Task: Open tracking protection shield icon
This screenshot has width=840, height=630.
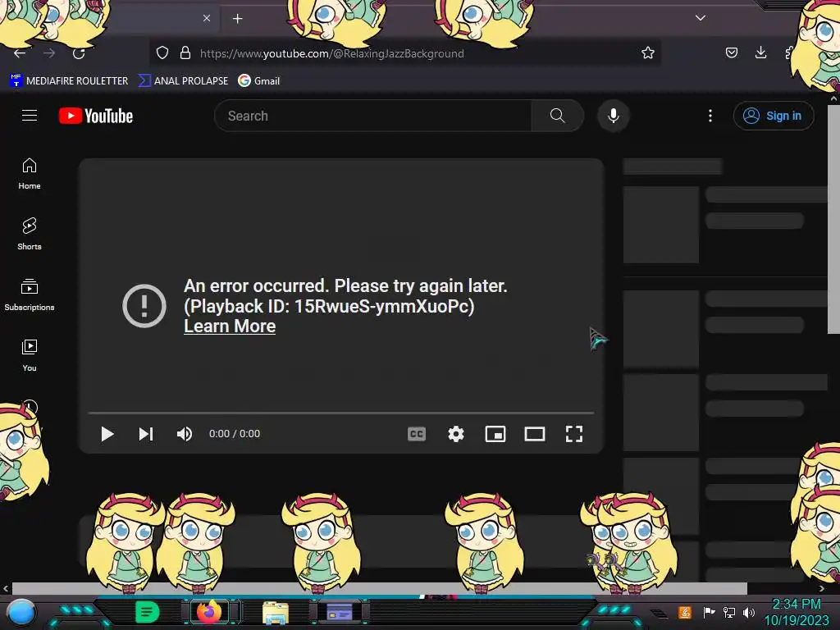Action: (x=162, y=52)
